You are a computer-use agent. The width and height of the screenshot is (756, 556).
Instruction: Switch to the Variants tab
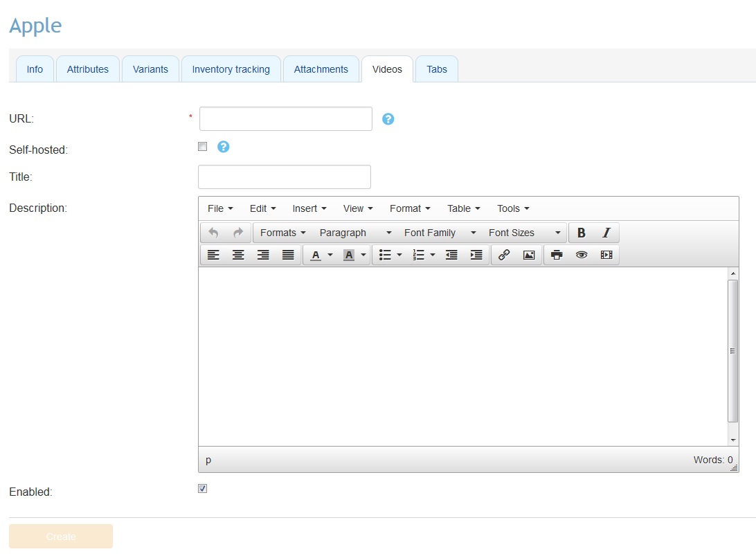150,69
